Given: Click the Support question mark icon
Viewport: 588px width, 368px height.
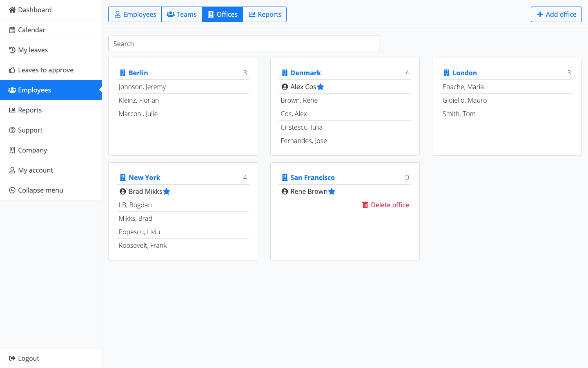Looking at the screenshot, I should [12, 130].
